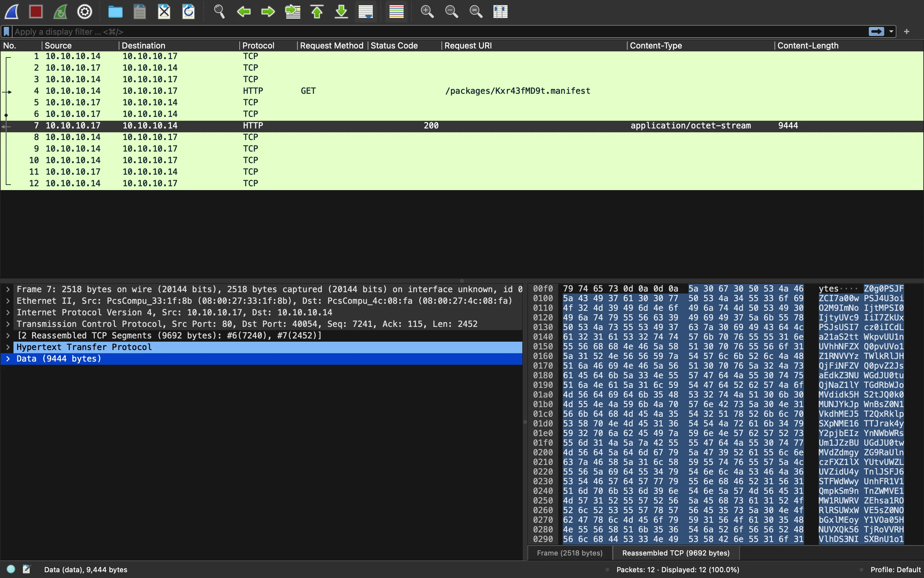Image resolution: width=924 pixels, height=578 pixels.
Task: Toggle auto-scroll during live capture
Action: [x=366, y=12]
